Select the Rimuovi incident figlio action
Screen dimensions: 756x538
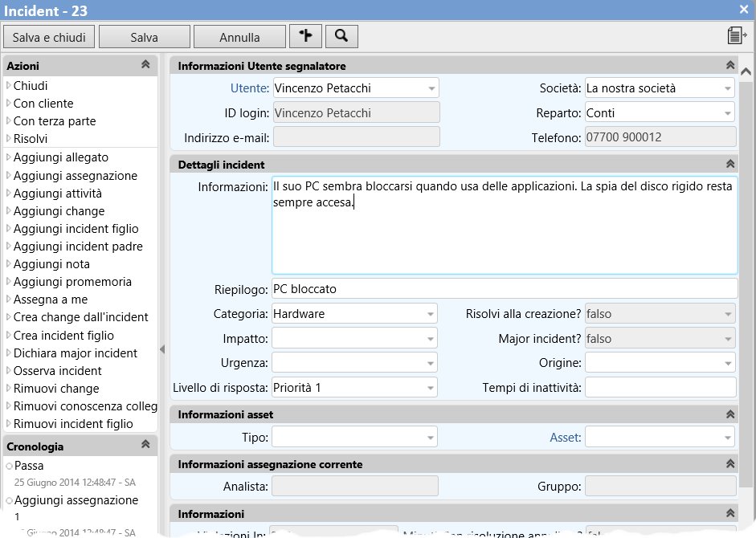coord(73,424)
